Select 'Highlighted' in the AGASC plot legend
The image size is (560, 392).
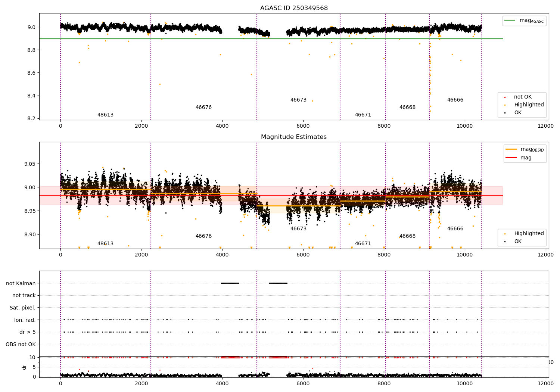(x=529, y=105)
